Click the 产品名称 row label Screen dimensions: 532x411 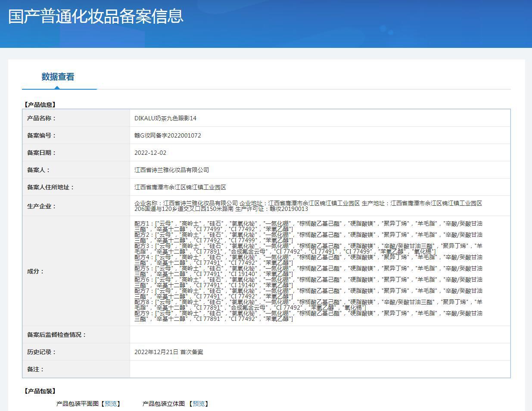click(41, 118)
